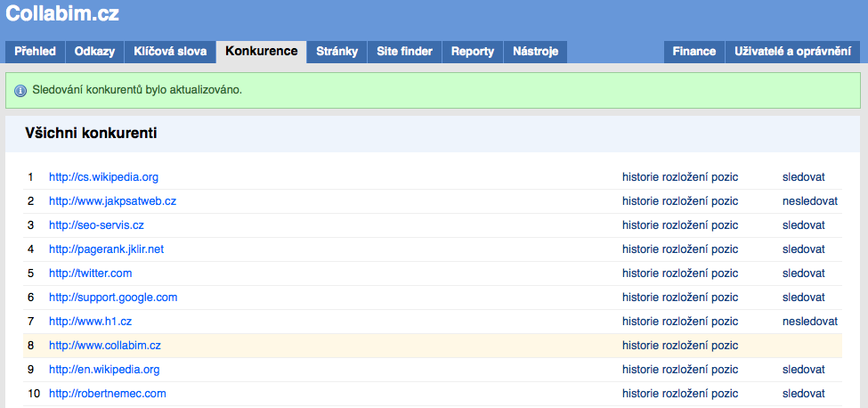Click rank number 10 in the list
The width and height of the screenshot is (868, 408).
(x=34, y=394)
